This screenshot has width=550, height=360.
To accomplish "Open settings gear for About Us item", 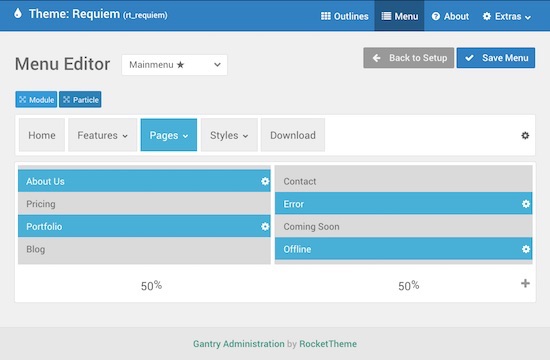I will tap(265, 181).
